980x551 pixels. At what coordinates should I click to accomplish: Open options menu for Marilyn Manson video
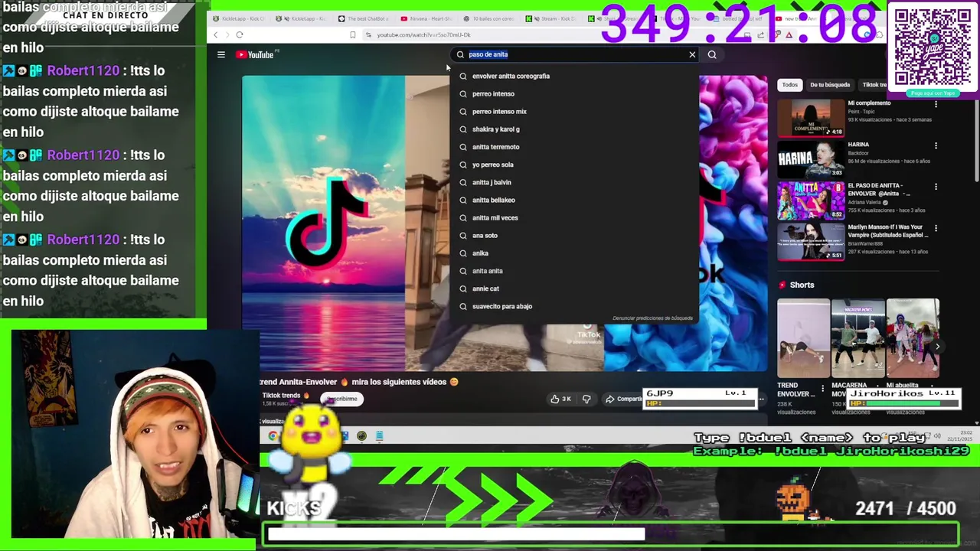pos(936,228)
